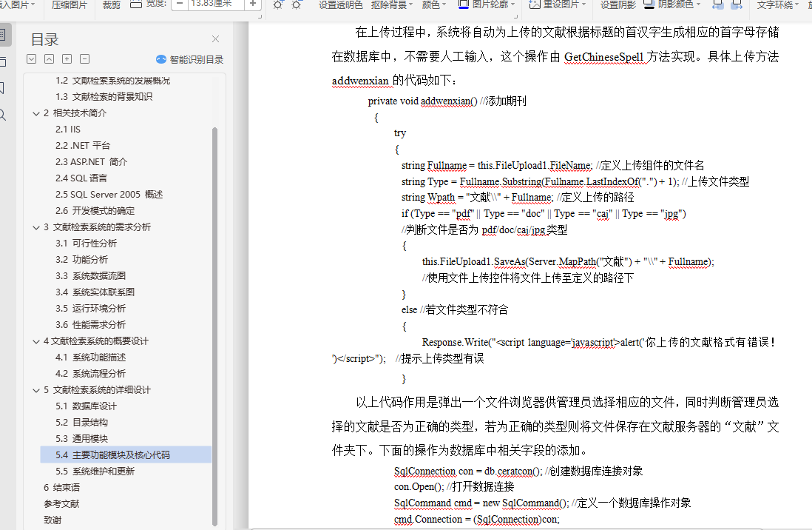Image resolution: width=812 pixels, height=530 pixels.
Task: Jump to section 2.4 SQL 语言
Action: coord(81,178)
